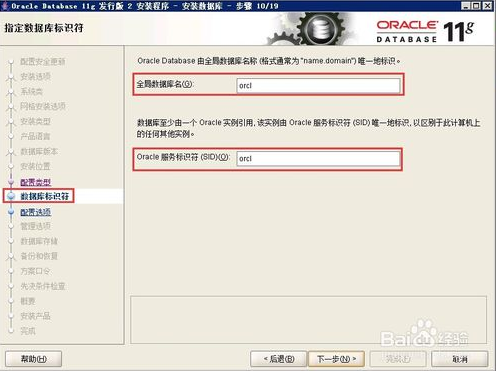The image size is (496, 371).
Task: Select the 方案口令 step
Action: 35,271
